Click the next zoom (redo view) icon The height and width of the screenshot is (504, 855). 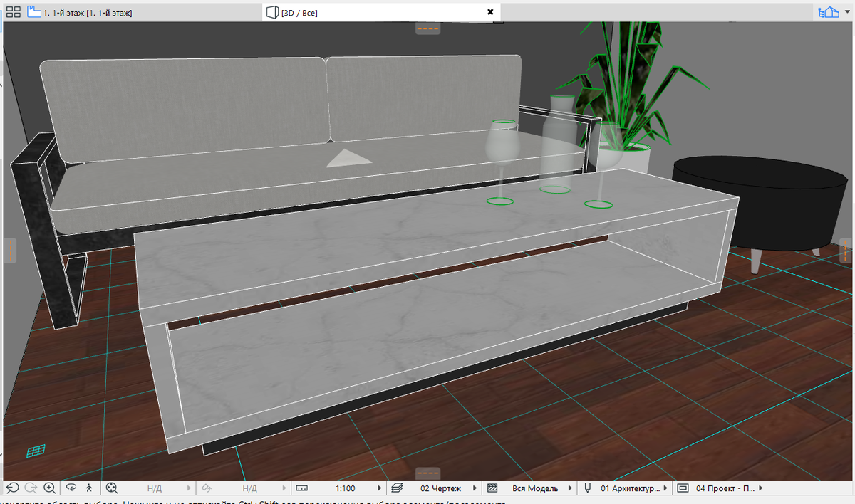(x=31, y=488)
